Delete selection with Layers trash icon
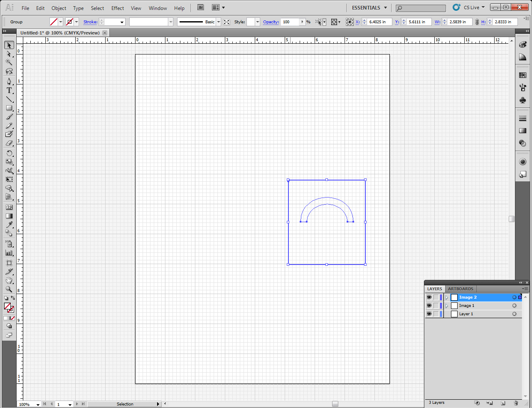Image resolution: width=532 pixels, height=408 pixels. [x=516, y=403]
